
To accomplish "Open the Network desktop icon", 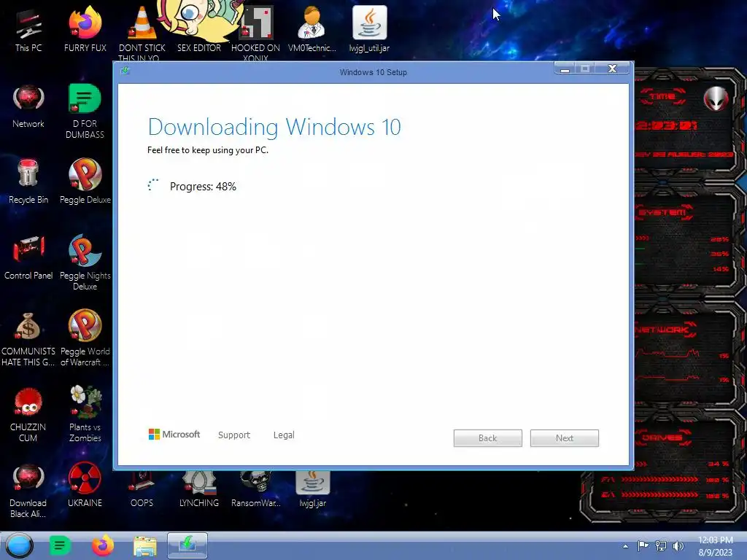I will click(28, 106).
